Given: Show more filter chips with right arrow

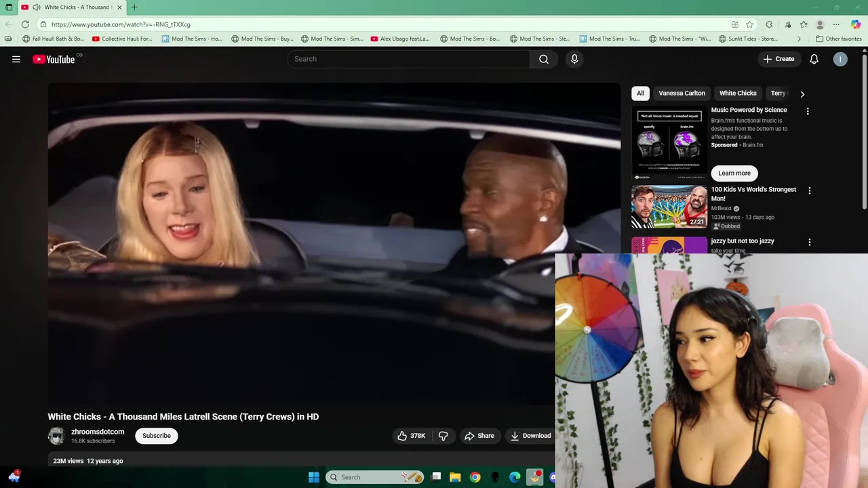Looking at the screenshot, I should tap(802, 94).
